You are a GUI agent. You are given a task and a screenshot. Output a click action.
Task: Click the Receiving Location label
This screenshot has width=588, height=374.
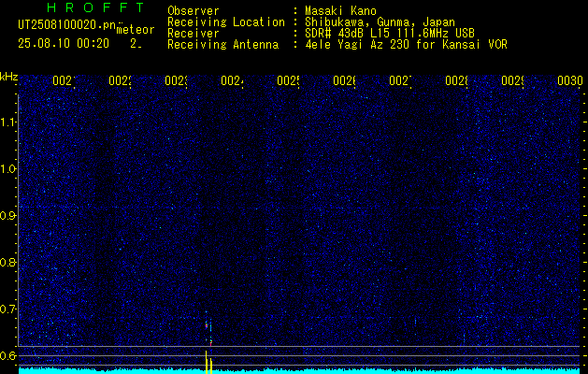[226, 22]
